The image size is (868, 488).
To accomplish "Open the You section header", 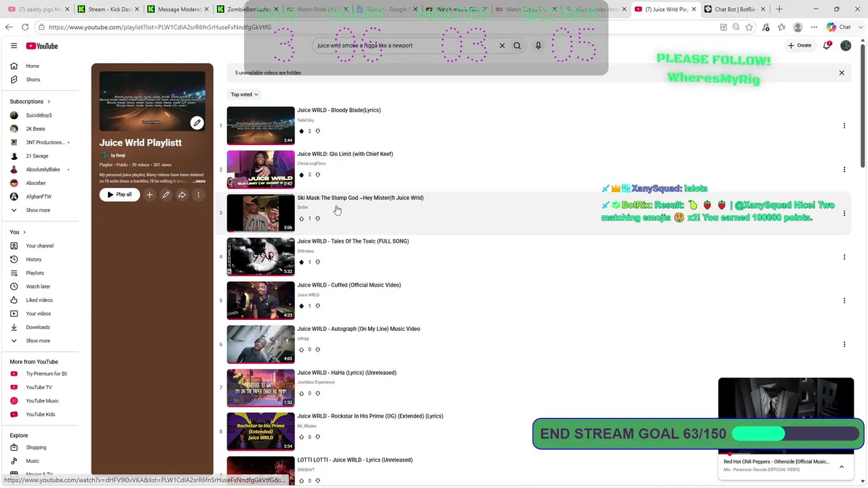I will (x=18, y=232).
